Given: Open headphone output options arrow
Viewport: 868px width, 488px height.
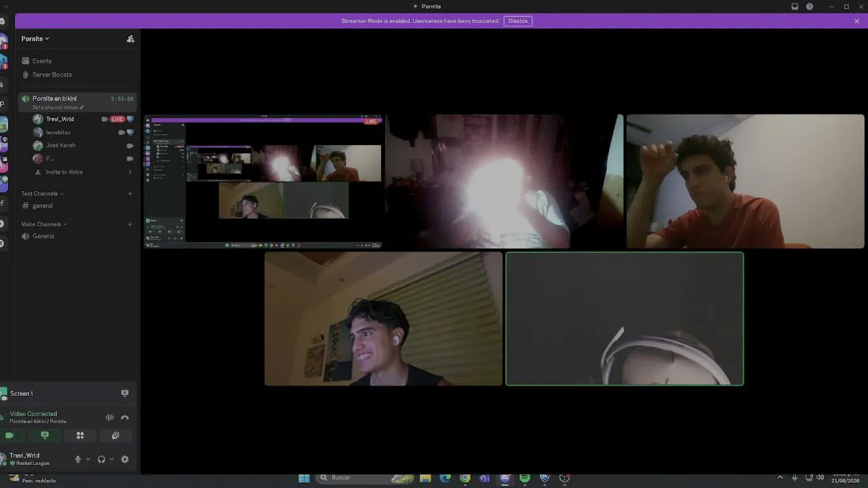Looking at the screenshot, I should (111, 460).
